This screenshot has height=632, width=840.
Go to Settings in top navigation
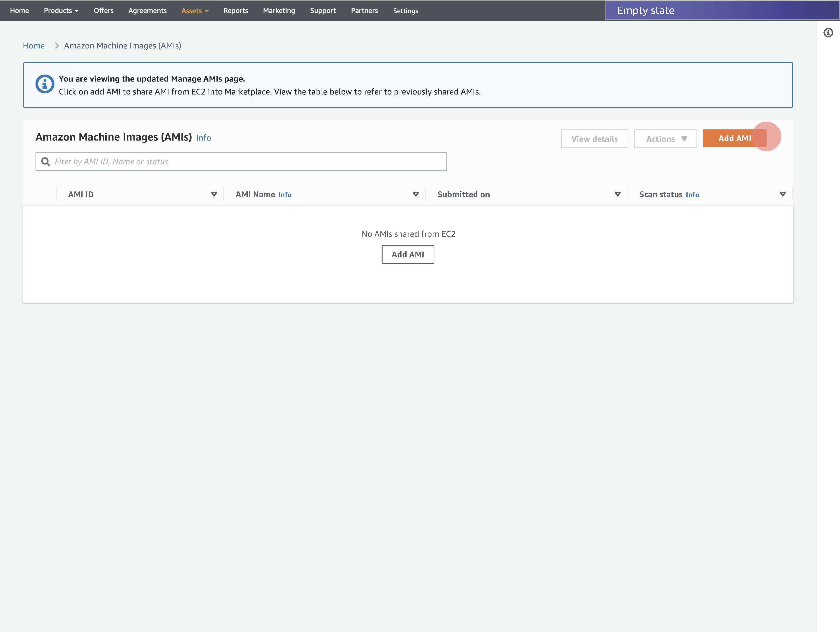pyautogui.click(x=405, y=11)
